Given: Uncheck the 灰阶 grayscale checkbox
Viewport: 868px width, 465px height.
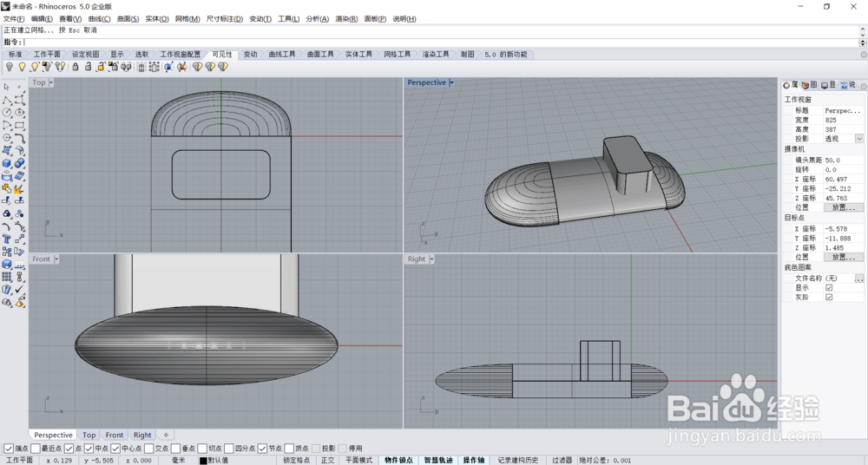Looking at the screenshot, I should click(x=829, y=298).
